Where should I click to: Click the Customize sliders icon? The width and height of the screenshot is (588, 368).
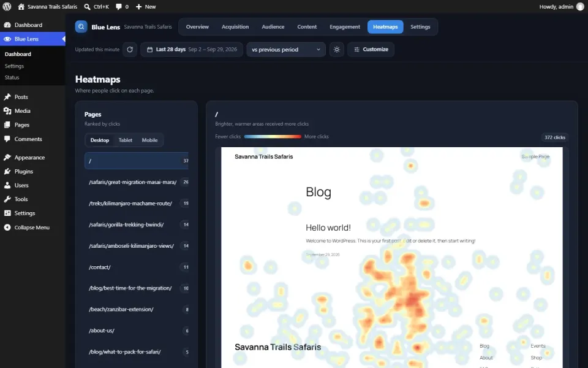356,49
